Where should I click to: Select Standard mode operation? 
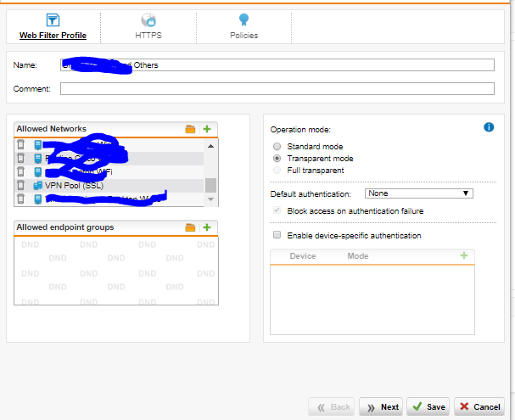coord(277,146)
